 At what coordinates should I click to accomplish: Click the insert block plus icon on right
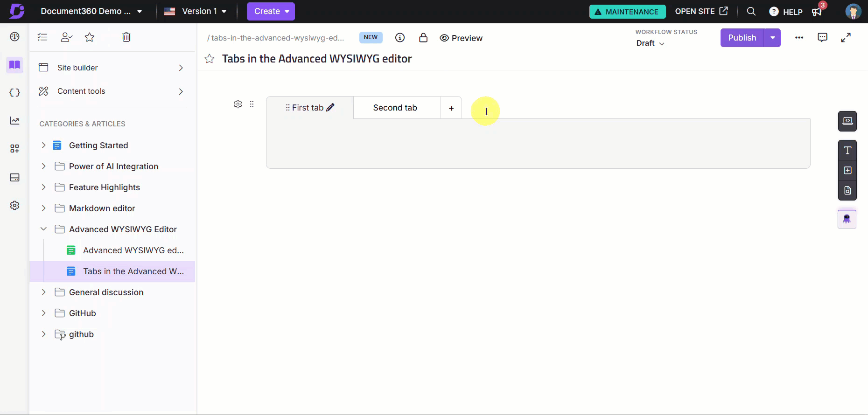point(847,170)
